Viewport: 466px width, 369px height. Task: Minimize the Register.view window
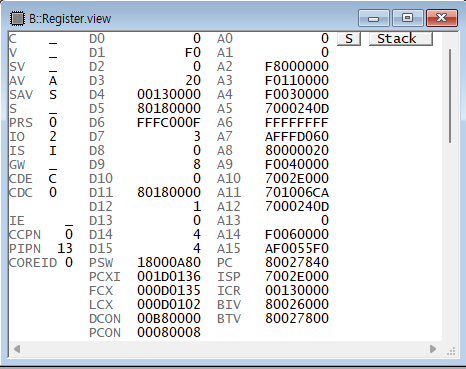click(373, 18)
